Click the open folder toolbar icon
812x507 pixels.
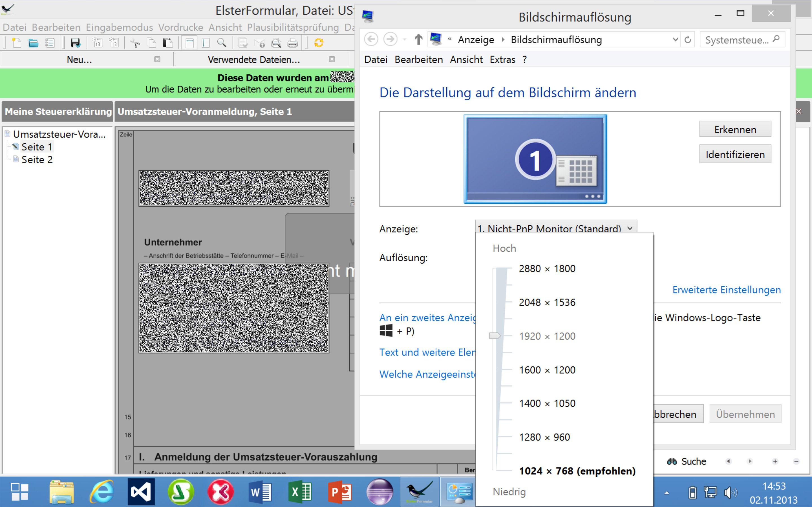pyautogui.click(x=33, y=43)
